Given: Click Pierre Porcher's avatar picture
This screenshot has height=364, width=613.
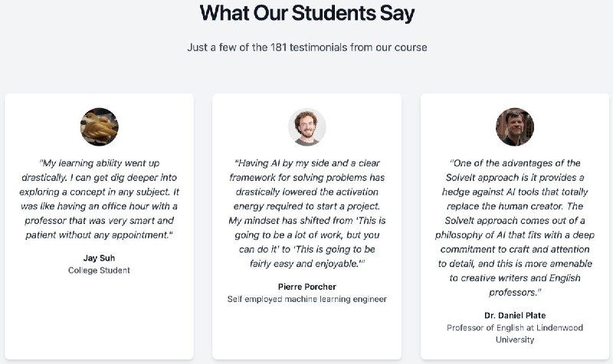Looking at the screenshot, I should (x=306, y=127).
